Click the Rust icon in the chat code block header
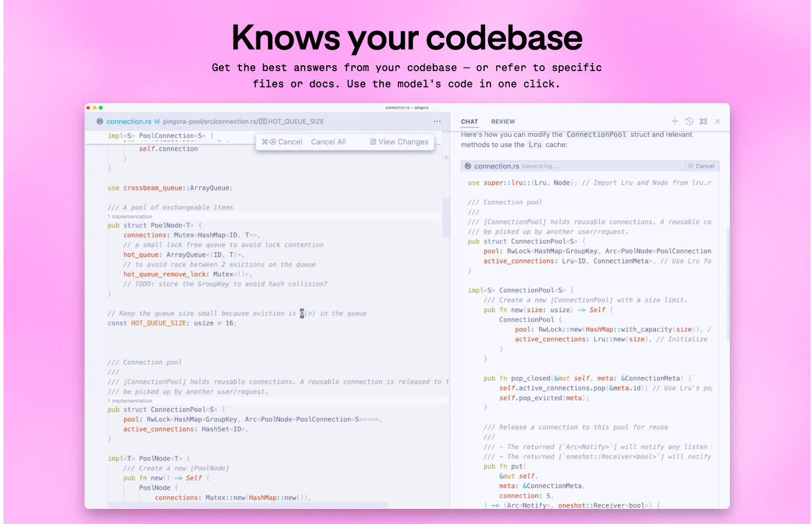Image resolution: width=812 pixels, height=524 pixels. pos(468,166)
